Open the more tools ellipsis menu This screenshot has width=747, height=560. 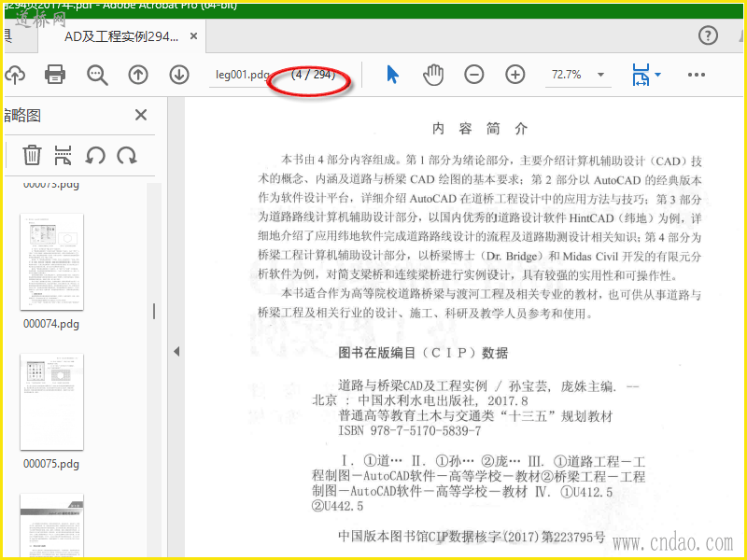coord(696,75)
